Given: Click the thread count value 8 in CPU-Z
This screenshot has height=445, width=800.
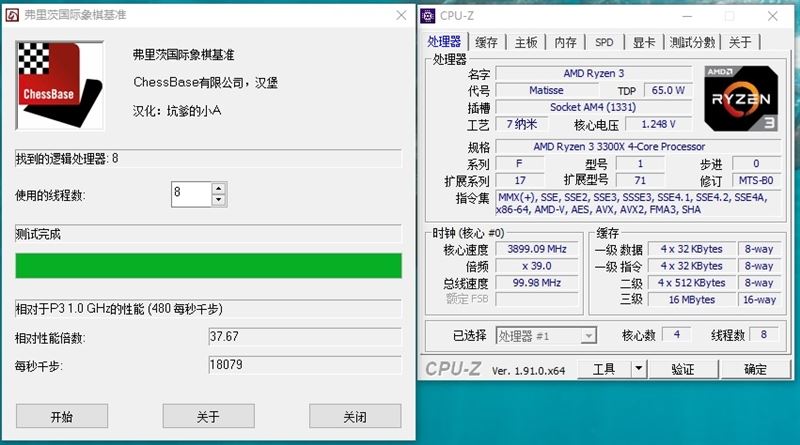Looking at the screenshot, I should point(764,334).
